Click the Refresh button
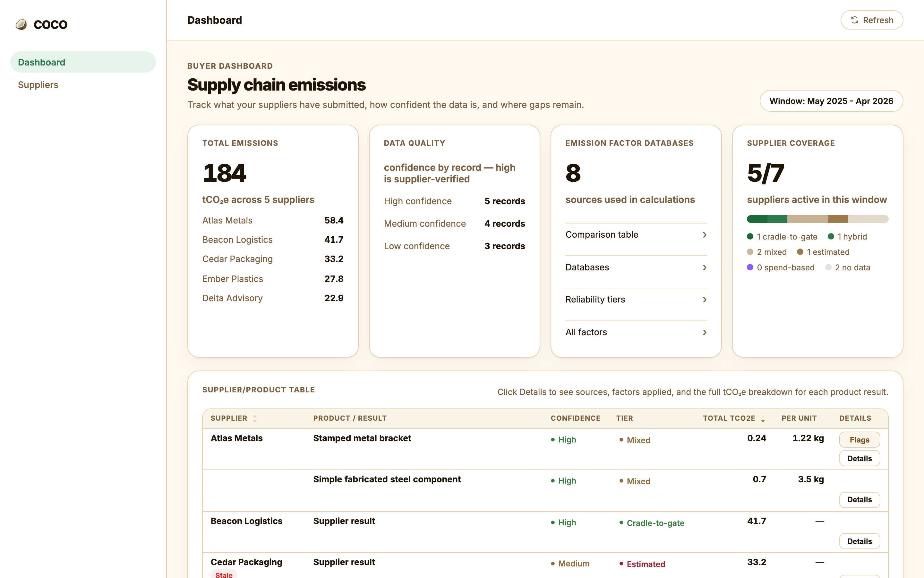Screen dimensions: 924x578 [871, 20]
